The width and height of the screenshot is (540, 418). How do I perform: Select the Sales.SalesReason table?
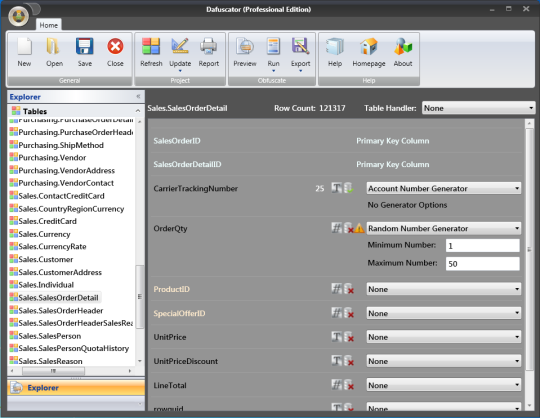click(50, 361)
